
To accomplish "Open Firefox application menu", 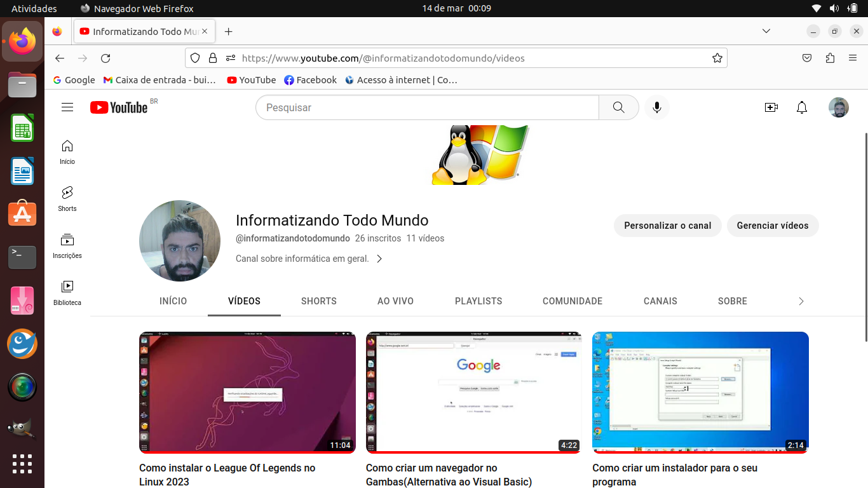I will click(x=853, y=58).
